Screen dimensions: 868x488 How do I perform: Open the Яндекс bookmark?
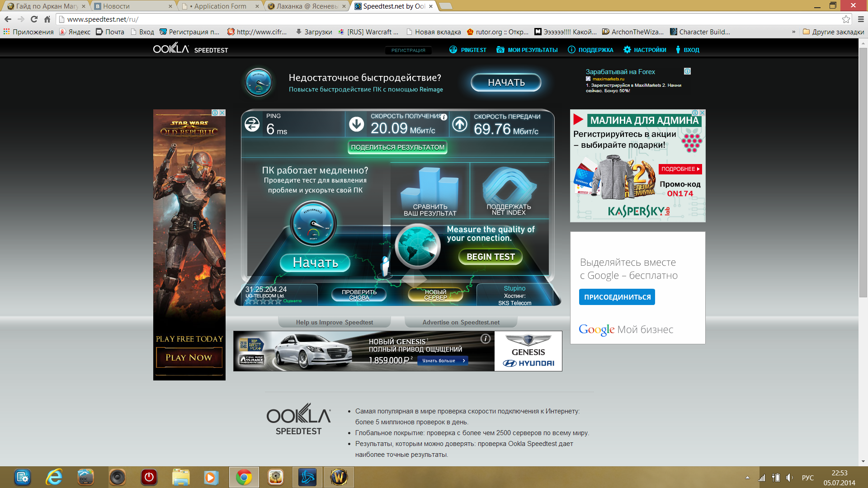pos(75,32)
